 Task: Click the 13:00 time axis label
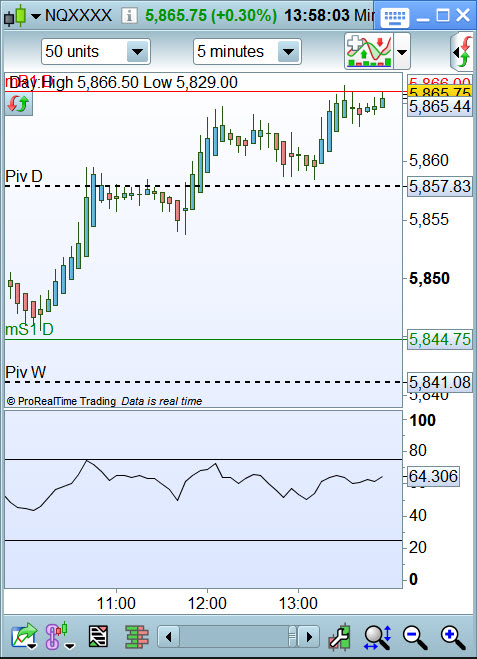click(x=298, y=604)
